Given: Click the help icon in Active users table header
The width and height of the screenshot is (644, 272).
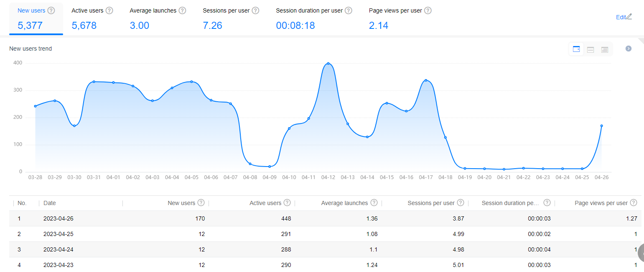Looking at the screenshot, I should (x=287, y=203).
